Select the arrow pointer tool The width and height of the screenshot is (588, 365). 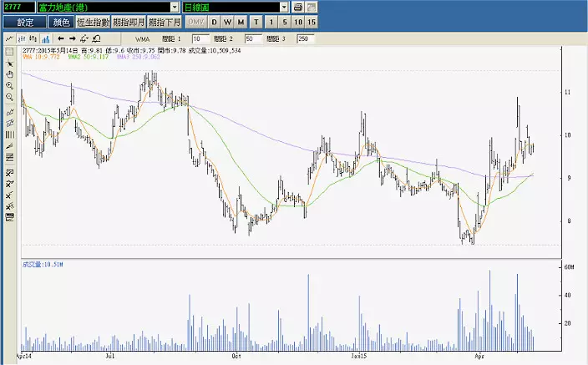click(9, 63)
